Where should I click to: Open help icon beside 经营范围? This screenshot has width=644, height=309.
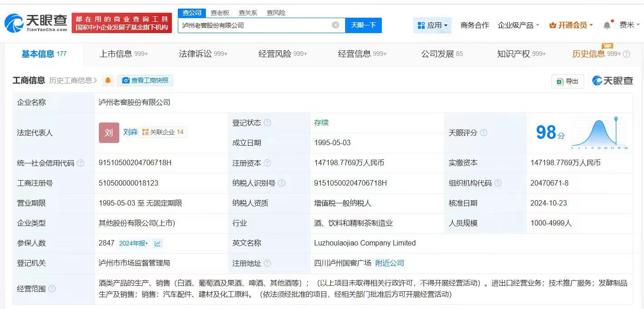52,289
